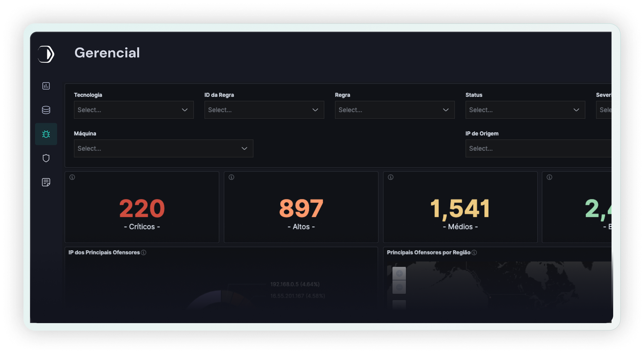Open the notes report sidebar icon
The width and height of the screenshot is (644, 354).
click(x=46, y=182)
